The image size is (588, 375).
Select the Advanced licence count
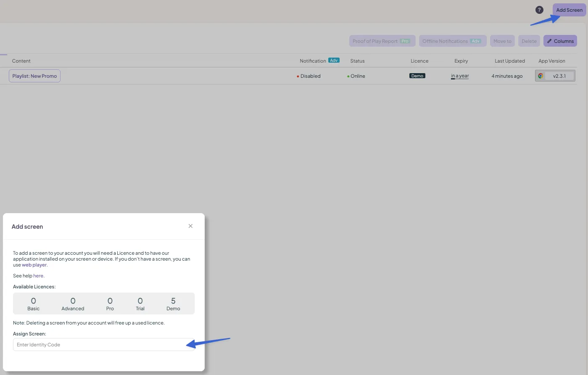[73, 304]
